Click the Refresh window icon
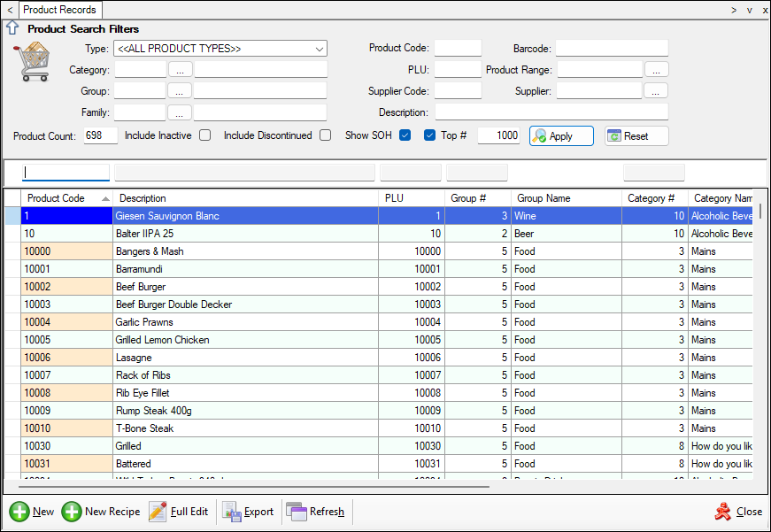 point(297,512)
